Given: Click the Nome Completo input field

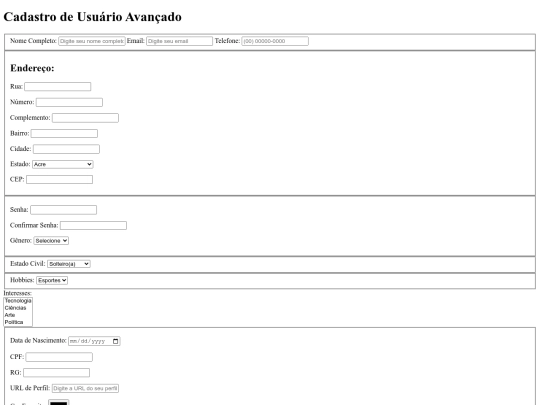Looking at the screenshot, I should (x=92, y=41).
